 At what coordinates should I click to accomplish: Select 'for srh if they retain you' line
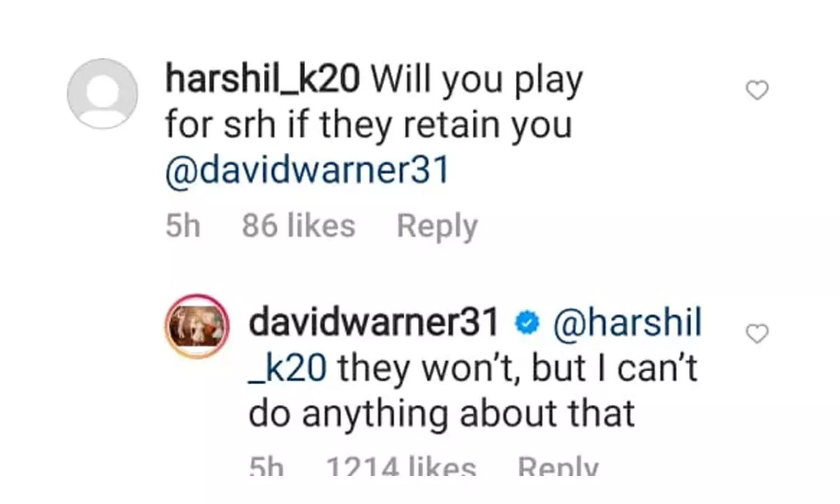point(368,125)
